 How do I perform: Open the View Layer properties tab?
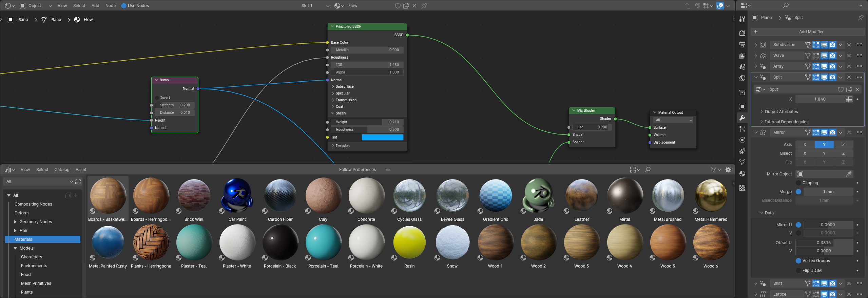click(x=742, y=56)
